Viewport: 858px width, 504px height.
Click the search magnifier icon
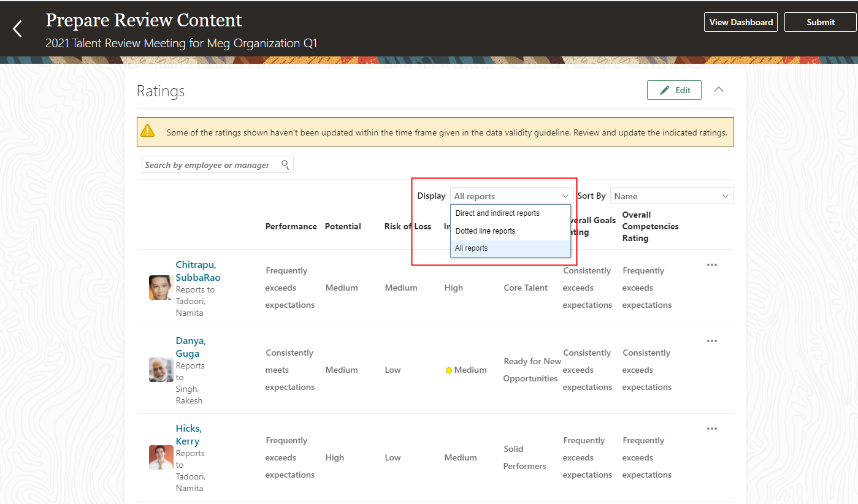(285, 165)
